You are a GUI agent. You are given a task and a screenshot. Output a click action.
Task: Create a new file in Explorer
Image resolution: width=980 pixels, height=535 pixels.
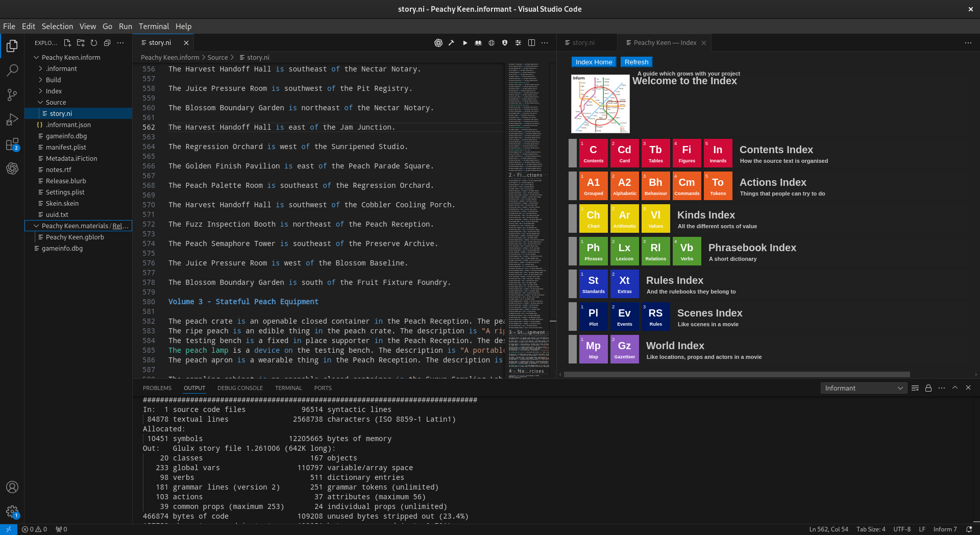pos(67,43)
